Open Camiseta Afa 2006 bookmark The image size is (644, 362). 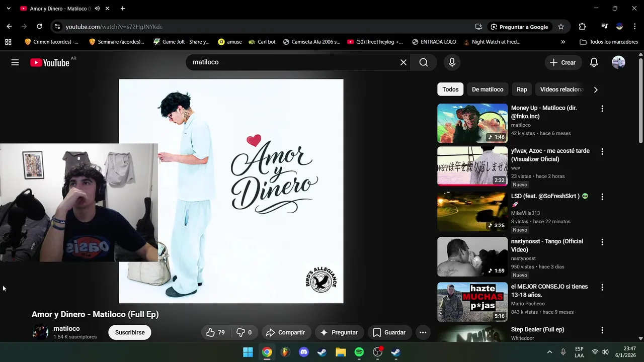tap(311, 42)
